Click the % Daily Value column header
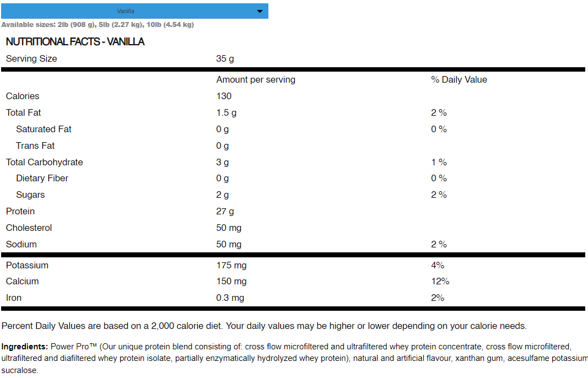The height and width of the screenshot is (378, 588). [459, 79]
